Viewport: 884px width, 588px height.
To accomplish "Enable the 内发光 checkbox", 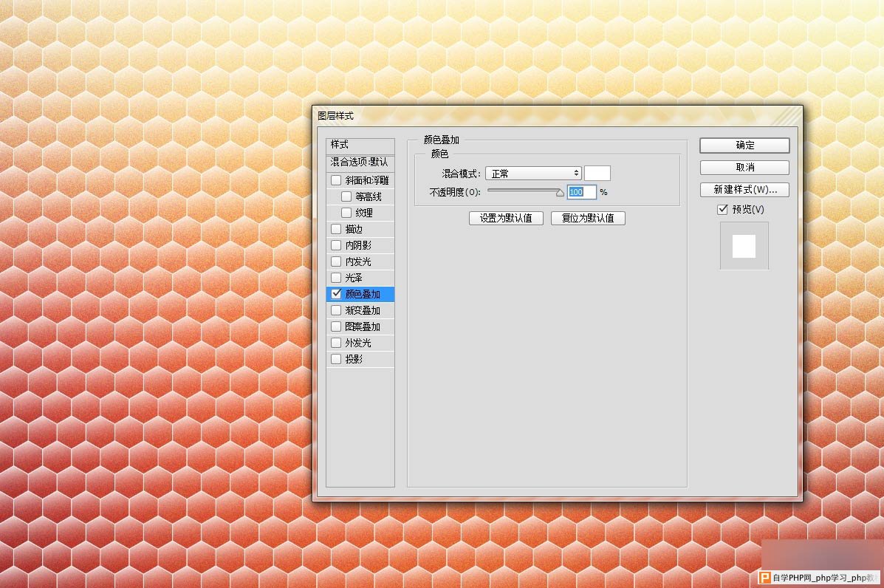I will 336,261.
